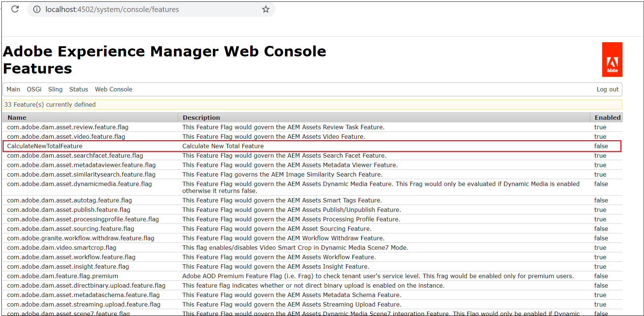
Task: Click com.adobe.dam.asset.metadataviewer.feature.flag name
Action: [x=81, y=165]
